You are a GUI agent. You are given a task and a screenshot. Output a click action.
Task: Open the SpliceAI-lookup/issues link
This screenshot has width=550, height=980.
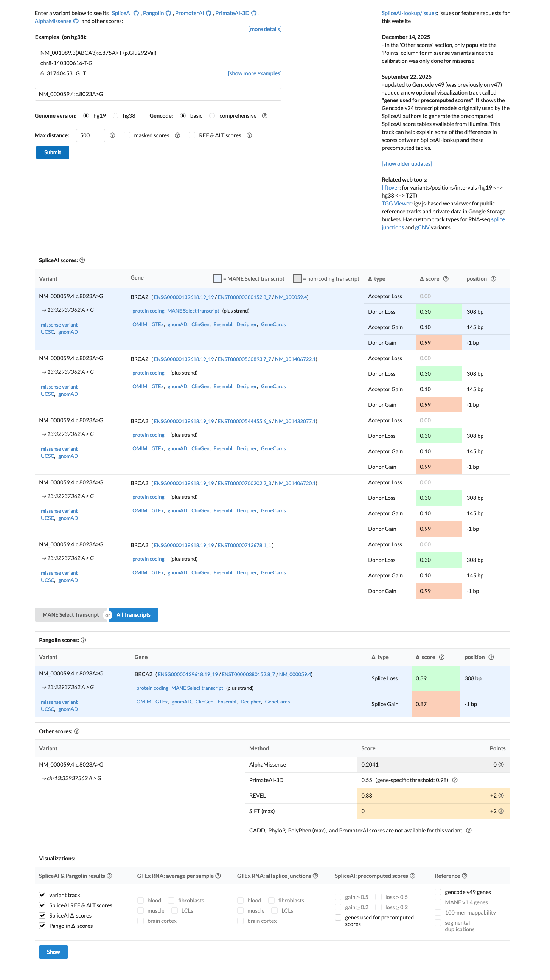[409, 13]
